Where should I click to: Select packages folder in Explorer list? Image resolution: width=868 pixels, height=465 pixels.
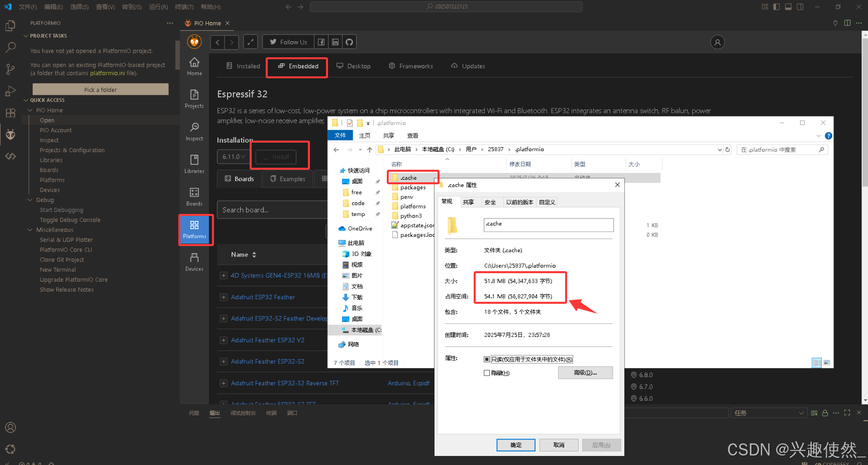point(412,187)
